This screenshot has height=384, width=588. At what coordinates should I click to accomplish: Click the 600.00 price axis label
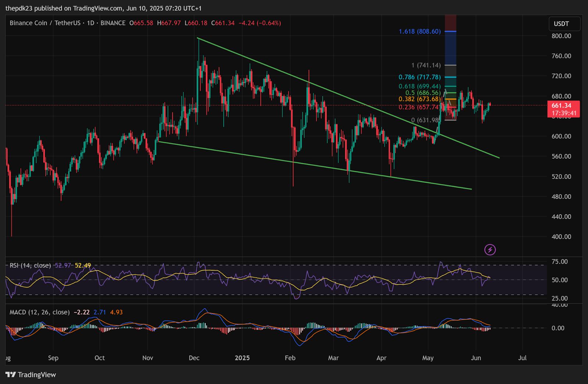click(x=561, y=136)
